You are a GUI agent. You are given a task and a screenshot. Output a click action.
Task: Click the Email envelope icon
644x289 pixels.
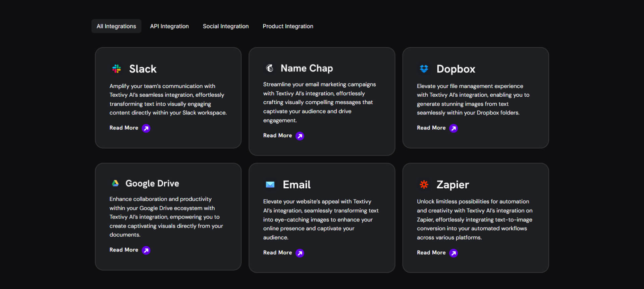(270, 185)
